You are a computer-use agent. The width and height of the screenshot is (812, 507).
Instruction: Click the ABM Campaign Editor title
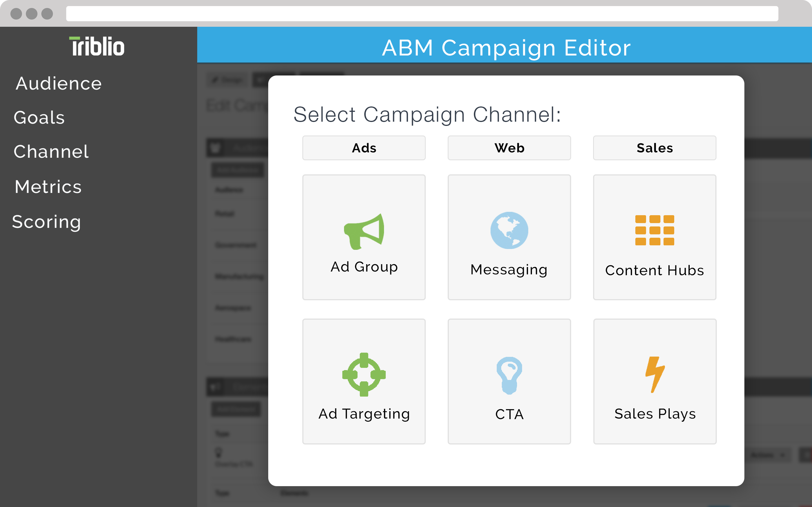506,48
